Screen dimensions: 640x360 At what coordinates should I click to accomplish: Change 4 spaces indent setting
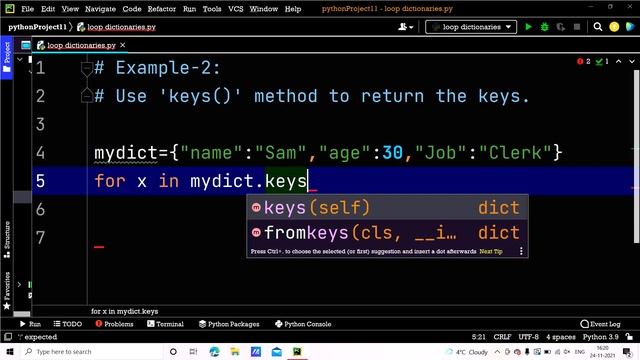click(x=561, y=337)
